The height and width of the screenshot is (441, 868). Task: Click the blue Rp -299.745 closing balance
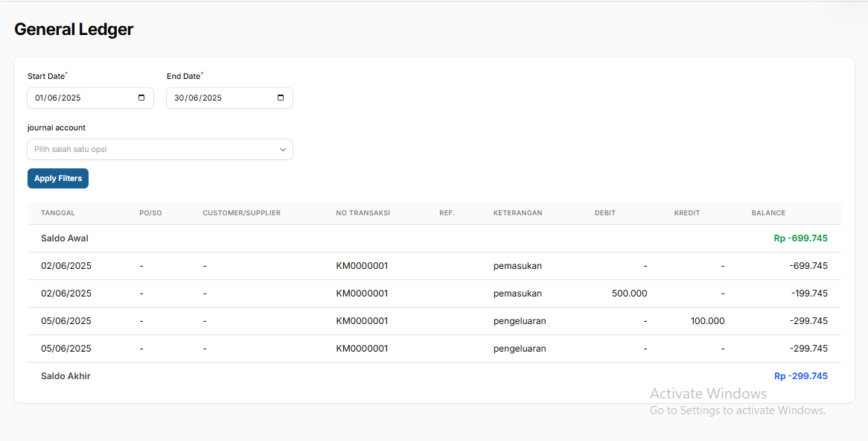[x=800, y=376]
